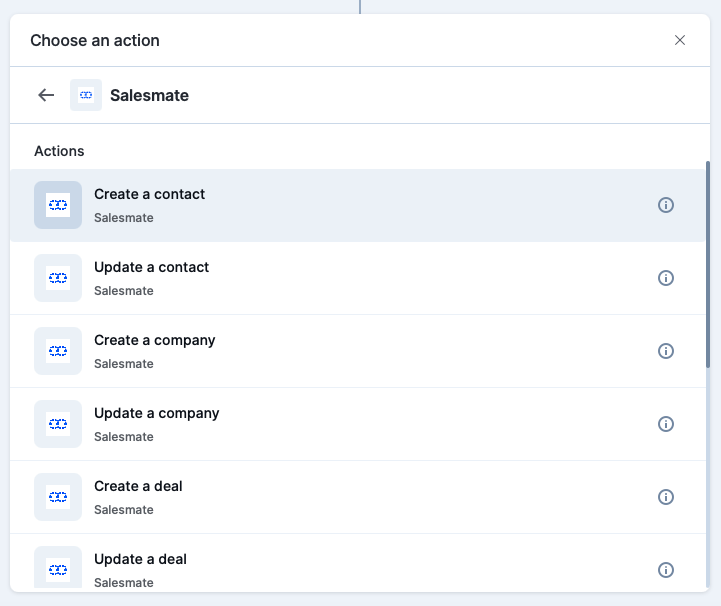This screenshot has height=606, width=721.
Task: Click Salesmate icon beside Create a contact
Action: pyautogui.click(x=58, y=205)
